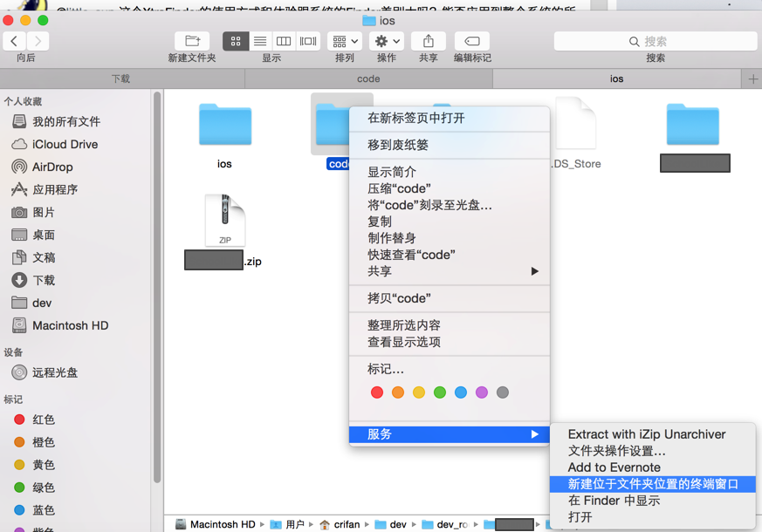Select the ios folder icon
The width and height of the screenshot is (762, 532).
[x=225, y=125]
